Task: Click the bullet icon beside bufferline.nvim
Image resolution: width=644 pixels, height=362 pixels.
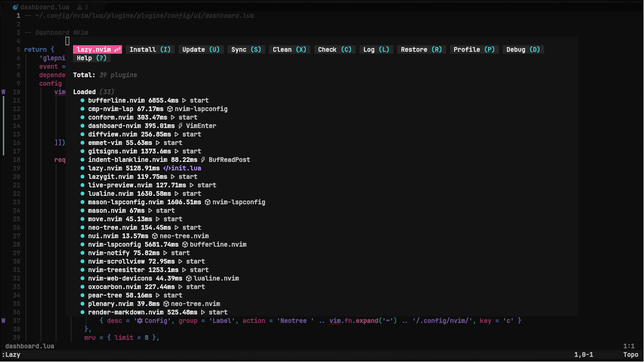Action: click(x=82, y=100)
